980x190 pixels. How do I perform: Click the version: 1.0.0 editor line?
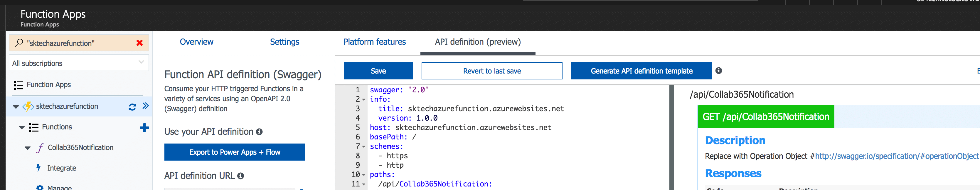tap(408, 118)
